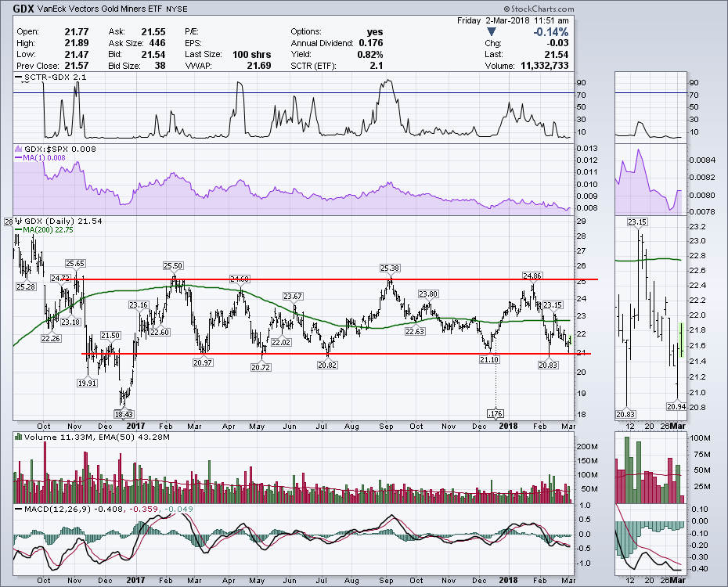Screen dimensions: 728x587
Task: Click the GDX (Daily) price bar legend icon
Action: click(19, 221)
